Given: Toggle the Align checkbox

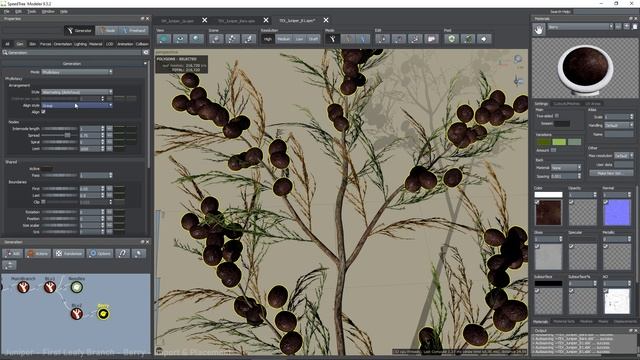Looking at the screenshot, I should (43, 111).
